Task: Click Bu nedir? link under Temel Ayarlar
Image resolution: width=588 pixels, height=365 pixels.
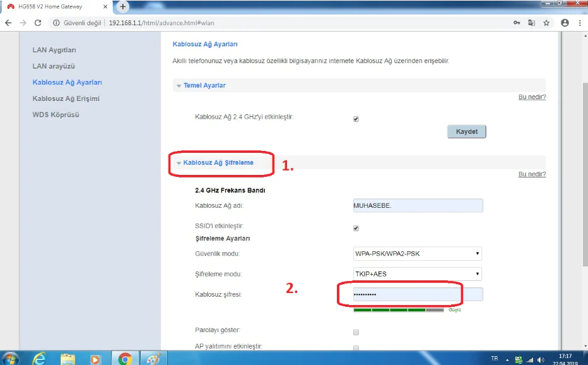Action: pyautogui.click(x=532, y=97)
